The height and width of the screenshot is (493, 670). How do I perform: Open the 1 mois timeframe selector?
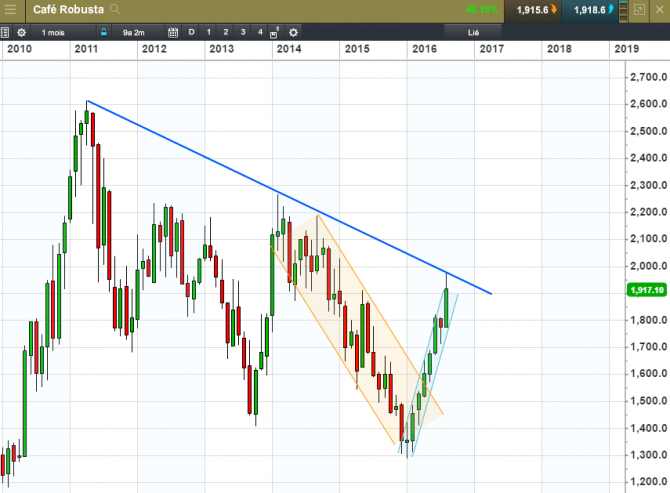click(x=63, y=32)
